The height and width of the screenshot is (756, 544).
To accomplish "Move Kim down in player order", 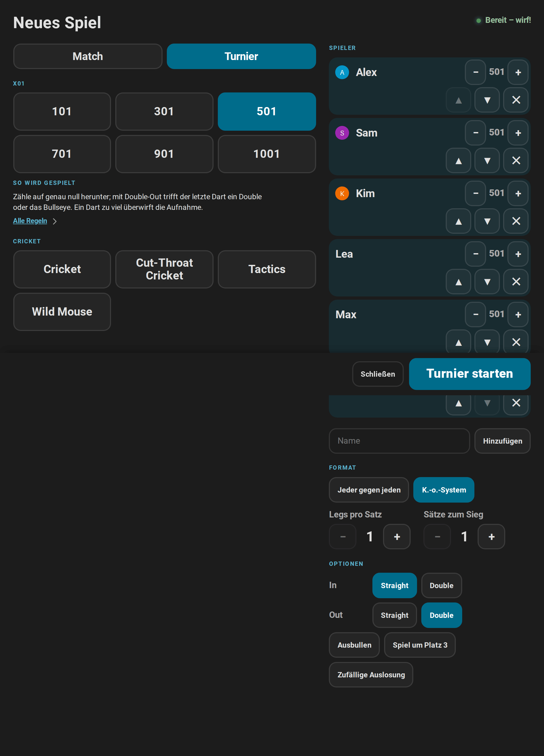I will pyautogui.click(x=487, y=221).
